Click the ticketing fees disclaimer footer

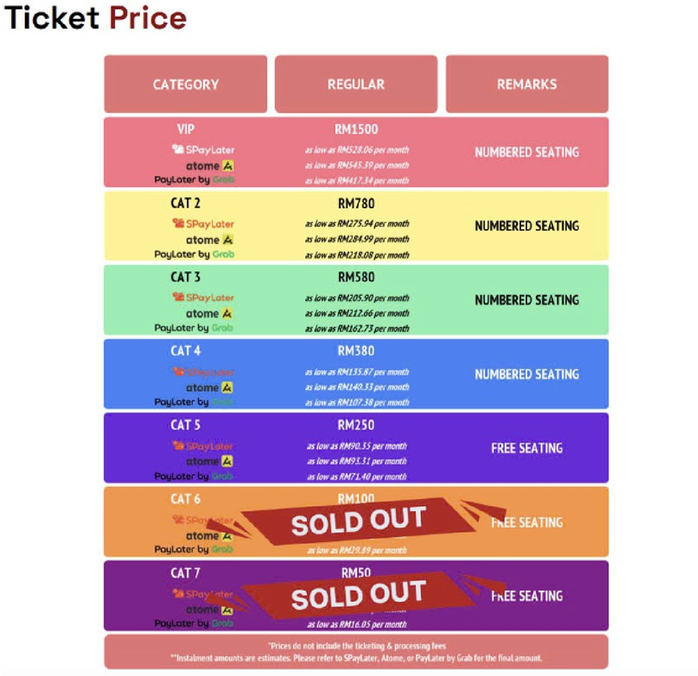(x=356, y=652)
